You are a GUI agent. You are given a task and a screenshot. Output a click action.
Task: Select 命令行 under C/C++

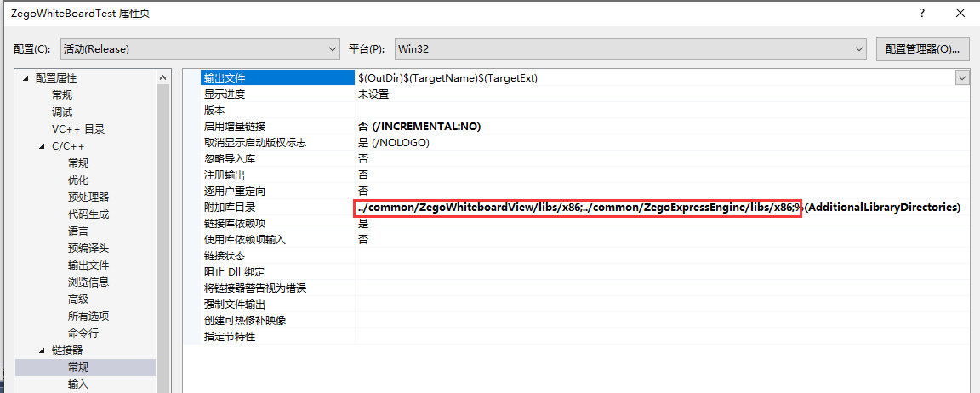[83, 333]
